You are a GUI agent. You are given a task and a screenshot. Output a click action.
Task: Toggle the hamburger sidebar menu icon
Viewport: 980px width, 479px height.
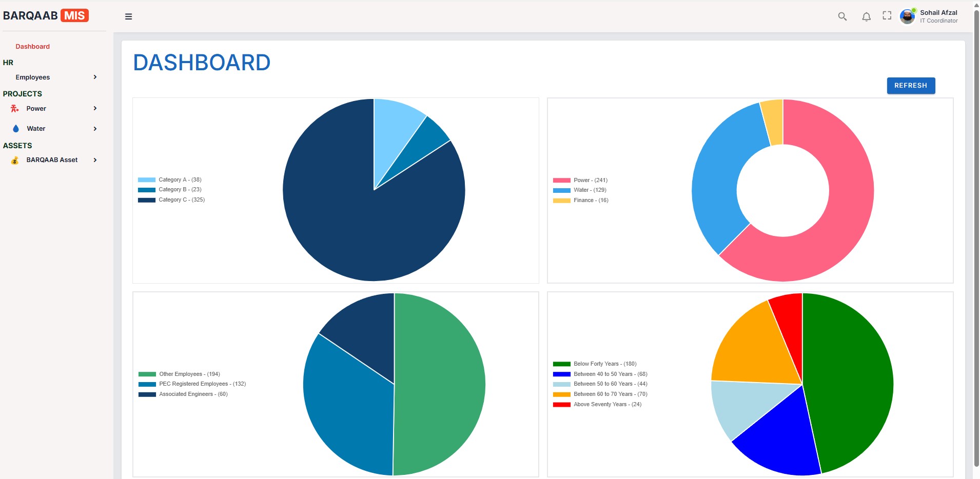tap(128, 16)
